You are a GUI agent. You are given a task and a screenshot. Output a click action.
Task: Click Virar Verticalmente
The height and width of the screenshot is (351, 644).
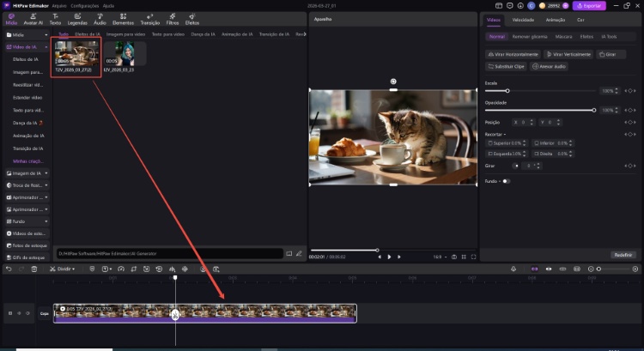click(x=568, y=54)
